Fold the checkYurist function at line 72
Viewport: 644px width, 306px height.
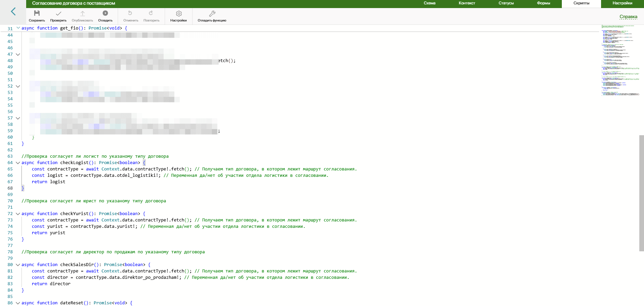point(18,214)
